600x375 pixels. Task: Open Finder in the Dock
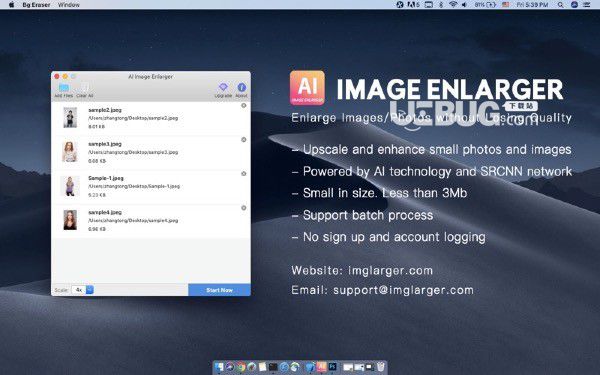(x=219, y=367)
